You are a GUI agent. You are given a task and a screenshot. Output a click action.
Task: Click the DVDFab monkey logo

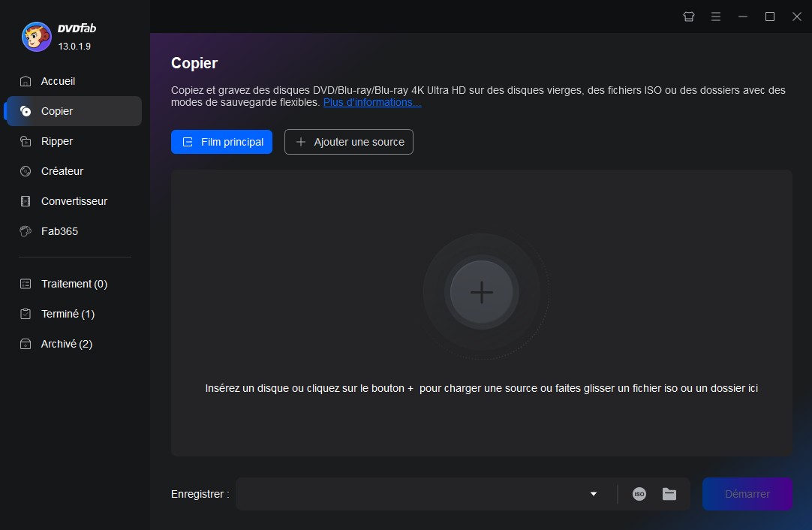click(36, 37)
